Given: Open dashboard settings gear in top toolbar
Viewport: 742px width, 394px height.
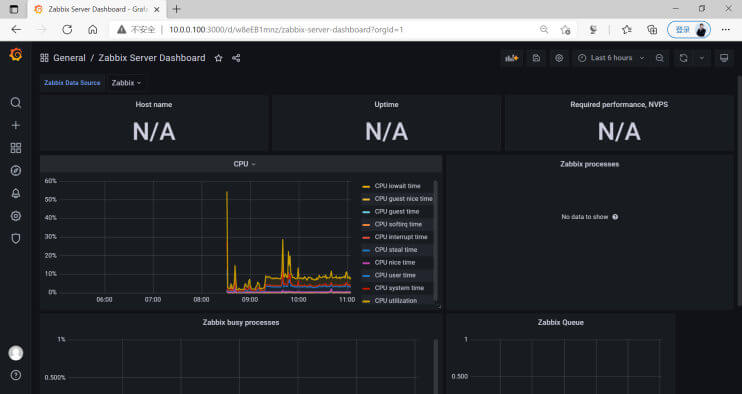Looking at the screenshot, I should (559, 58).
